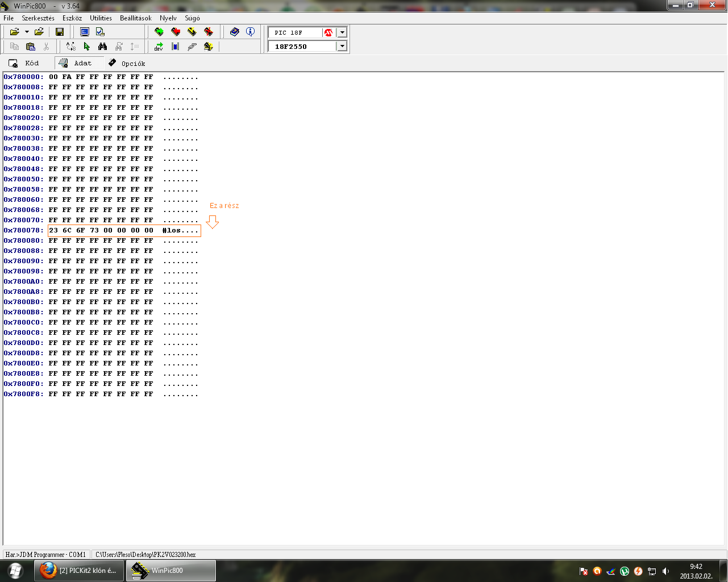728x582 pixels.
Task: Open the Action Center flag tray icon
Action: (x=584, y=571)
